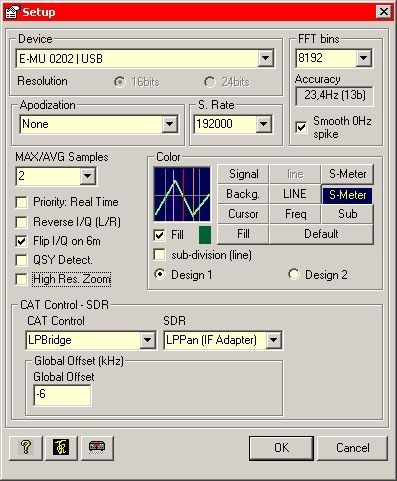Click the highlighted dark S-Meter button
Viewport: 397px width, 481px height.
pos(347,194)
